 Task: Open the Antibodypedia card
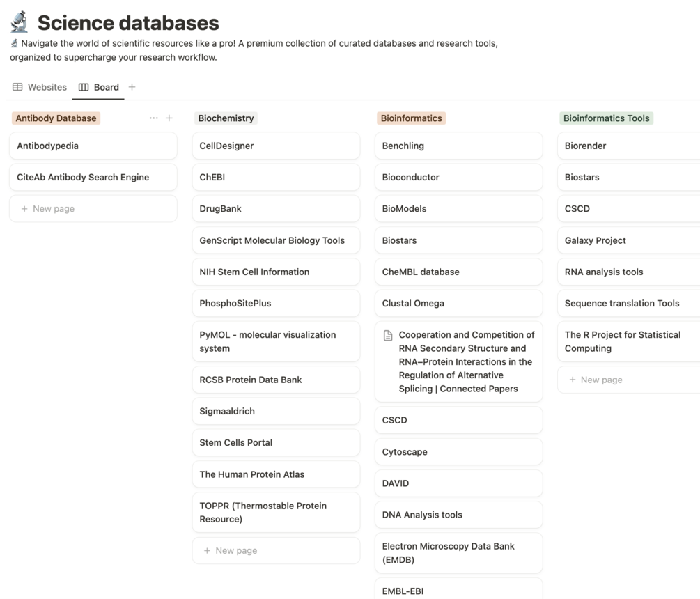(93, 146)
